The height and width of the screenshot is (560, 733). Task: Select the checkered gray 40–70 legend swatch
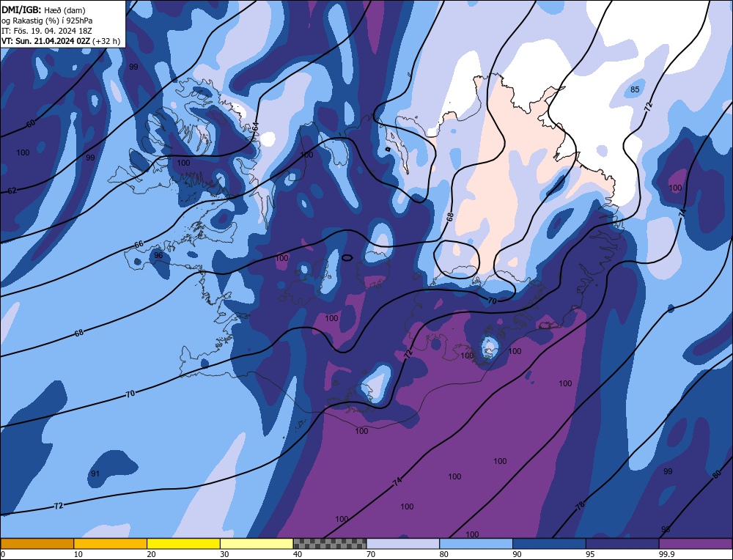(x=330, y=543)
